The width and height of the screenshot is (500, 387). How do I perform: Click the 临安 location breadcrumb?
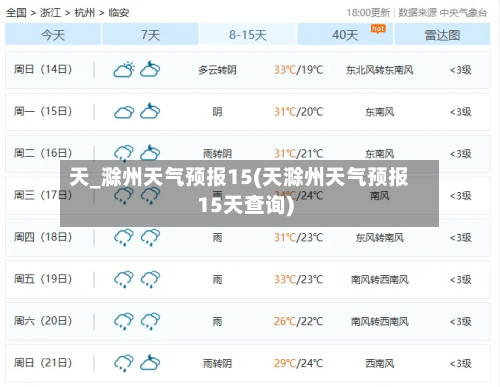pyautogui.click(x=119, y=13)
